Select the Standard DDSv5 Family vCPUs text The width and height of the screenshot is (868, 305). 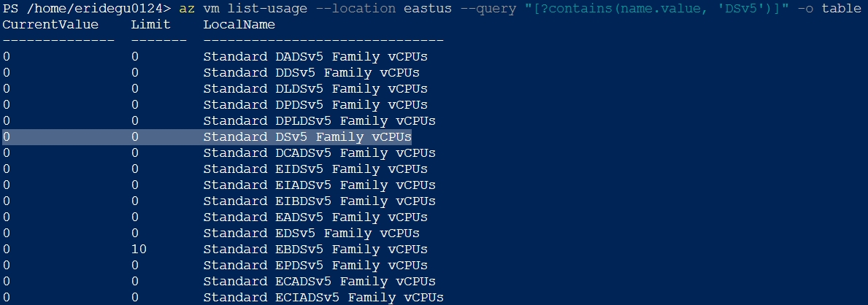[x=311, y=73]
